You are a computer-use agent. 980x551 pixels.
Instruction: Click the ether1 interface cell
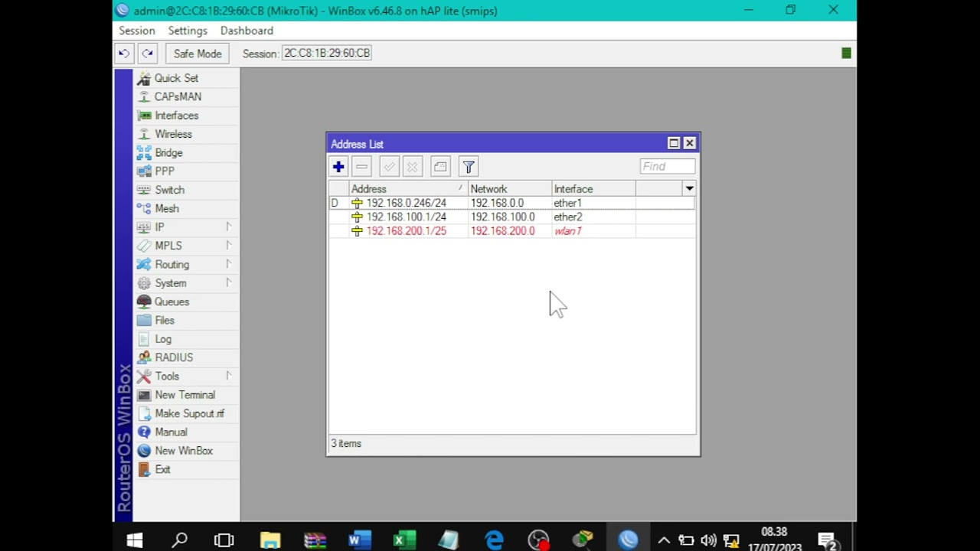coord(567,203)
